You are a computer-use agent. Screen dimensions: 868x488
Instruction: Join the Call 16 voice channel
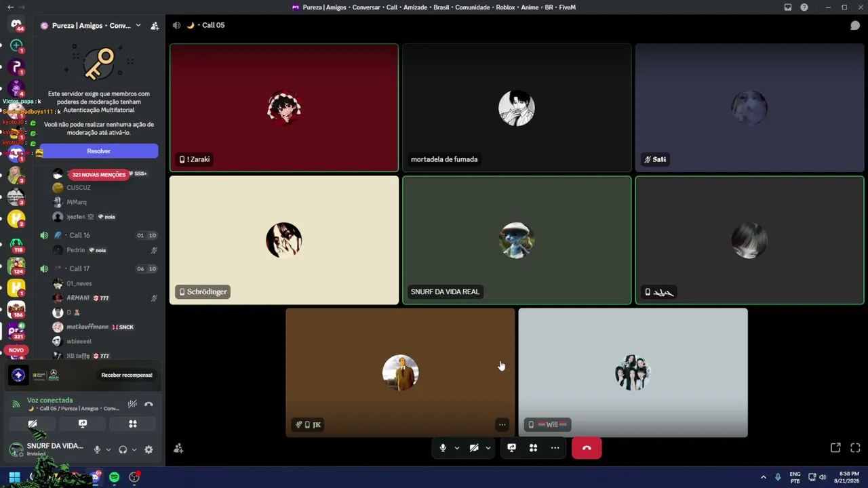pyautogui.click(x=99, y=235)
